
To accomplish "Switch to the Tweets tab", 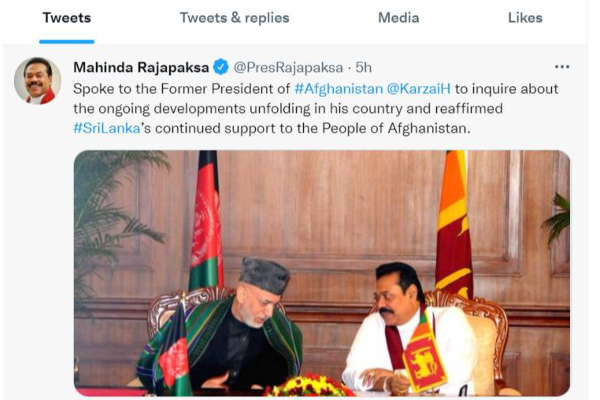I will point(67,18).
